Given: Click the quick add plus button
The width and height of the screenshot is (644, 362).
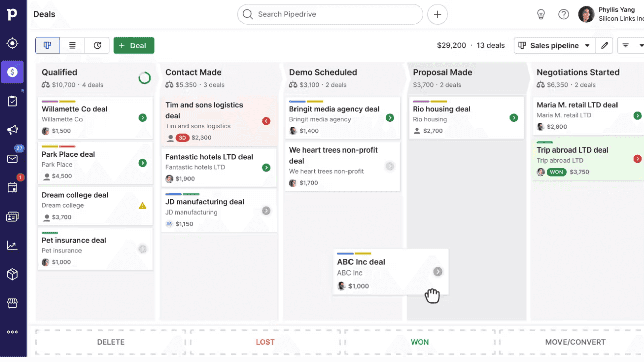Looking at the screenshot, I should coord(437,14).
